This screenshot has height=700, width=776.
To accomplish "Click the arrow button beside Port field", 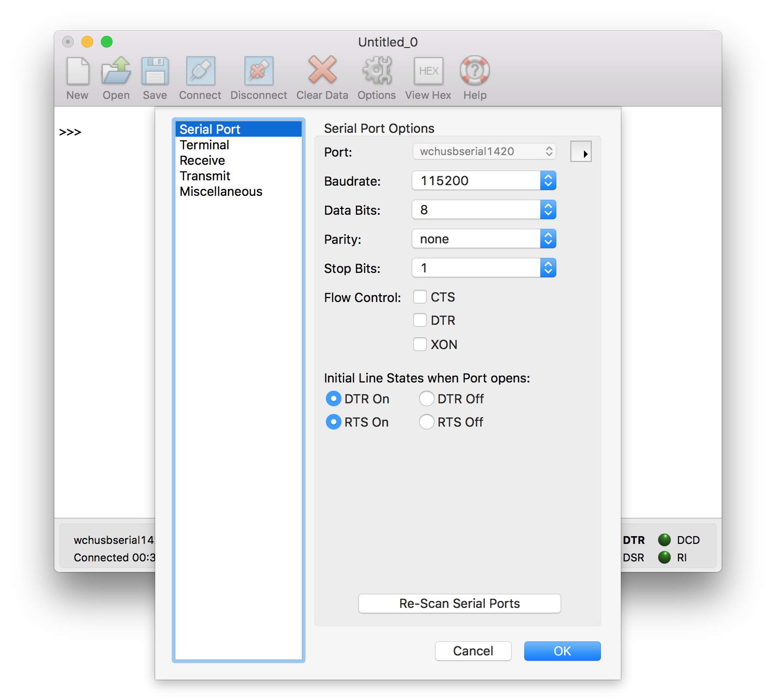I will [x=581, y=152].
